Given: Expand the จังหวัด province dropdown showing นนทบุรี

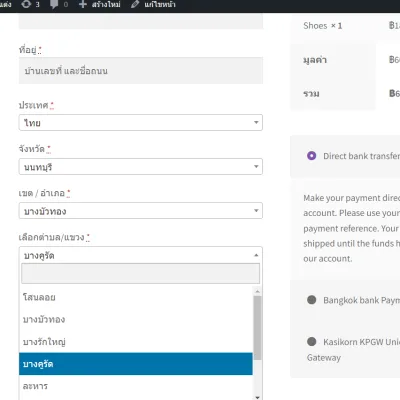Looking at the screenshot, I should tap(141, 167).
